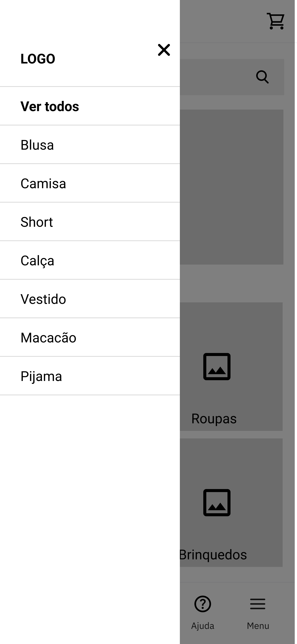Click the dimmed search input field

click(215, 77)
